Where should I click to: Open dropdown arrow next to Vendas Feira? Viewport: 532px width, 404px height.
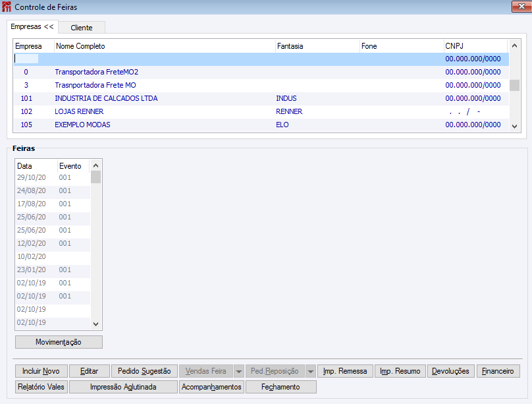(239, 371)
